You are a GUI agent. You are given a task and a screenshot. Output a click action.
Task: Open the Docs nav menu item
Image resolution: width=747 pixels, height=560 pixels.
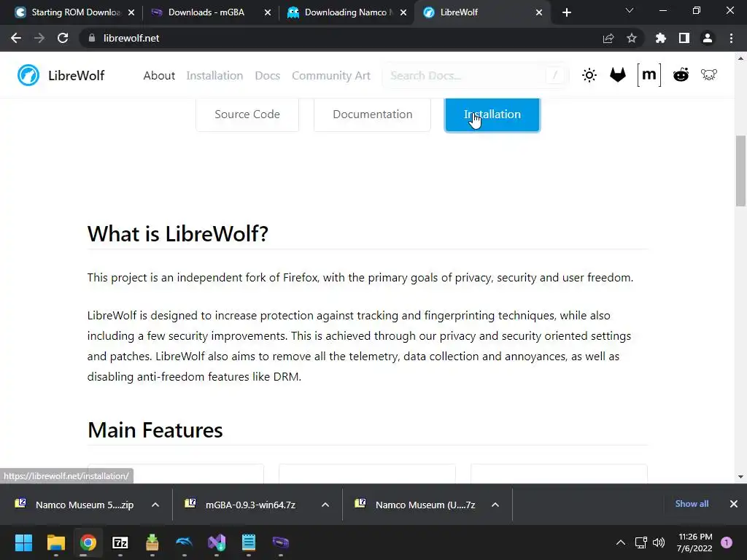tap(267, 75)
